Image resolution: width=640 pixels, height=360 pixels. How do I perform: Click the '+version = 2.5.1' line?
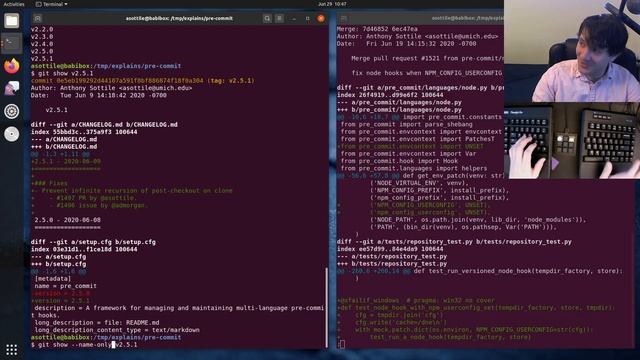point(60,301)
